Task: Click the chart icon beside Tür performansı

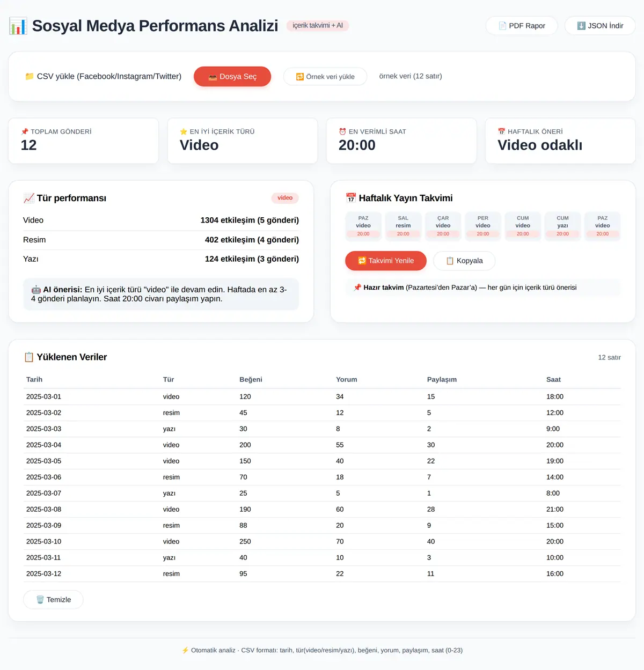Action: (x=29, y=198)
